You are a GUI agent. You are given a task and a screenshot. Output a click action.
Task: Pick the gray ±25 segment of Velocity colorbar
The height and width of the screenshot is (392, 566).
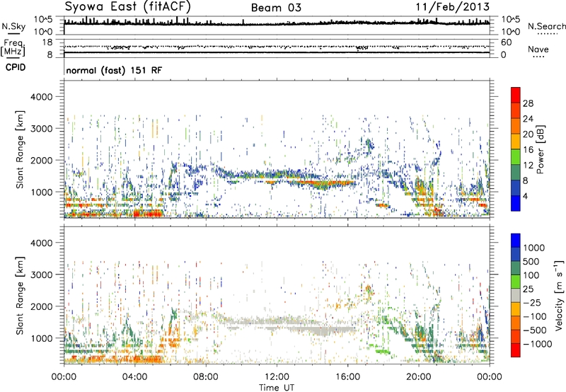516,296
